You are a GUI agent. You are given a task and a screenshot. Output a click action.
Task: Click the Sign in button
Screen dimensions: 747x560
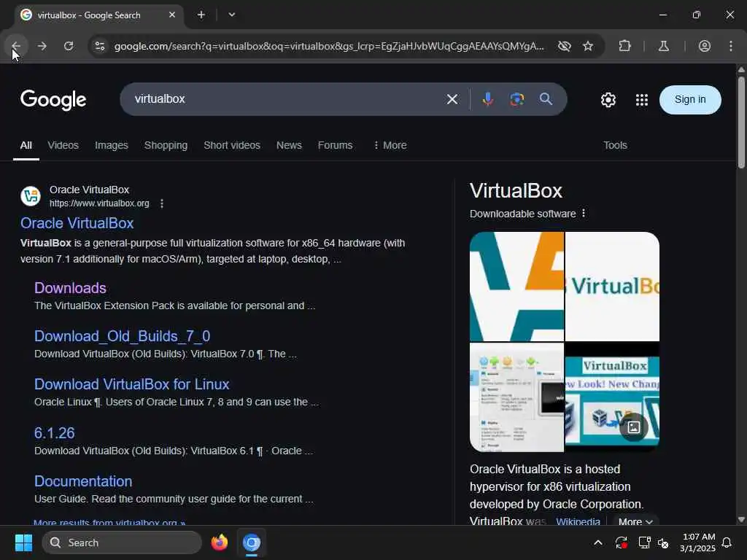tap(690, 99)
